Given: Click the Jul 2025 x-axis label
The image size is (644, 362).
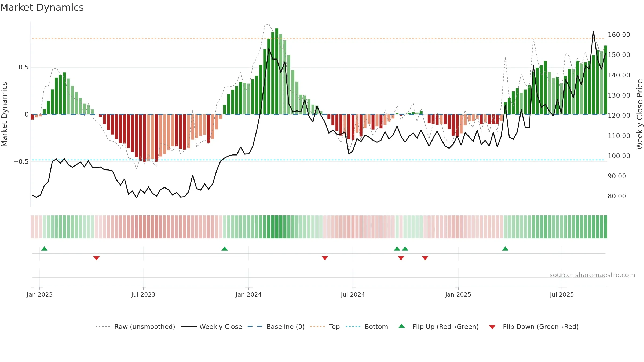Looking at the screenshot, I should 562,294.
